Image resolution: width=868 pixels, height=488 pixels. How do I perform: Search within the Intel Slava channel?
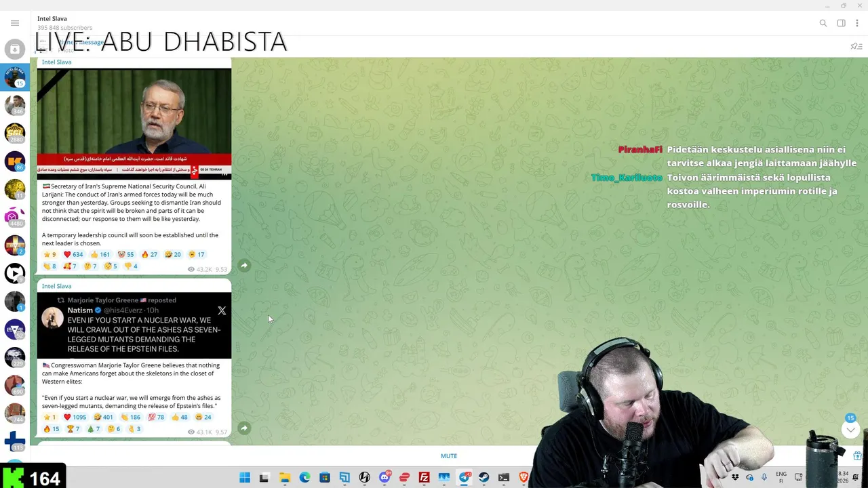tap(823, 23)
